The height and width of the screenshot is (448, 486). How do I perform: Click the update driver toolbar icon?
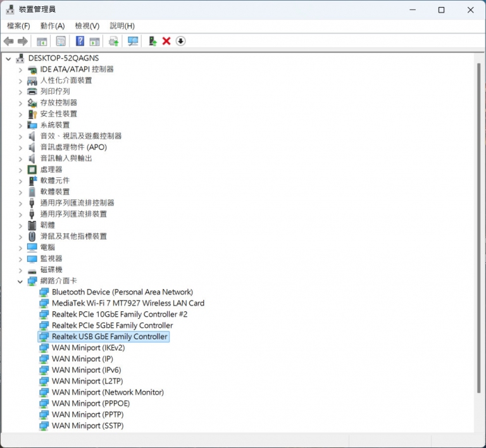coord(114,41)
